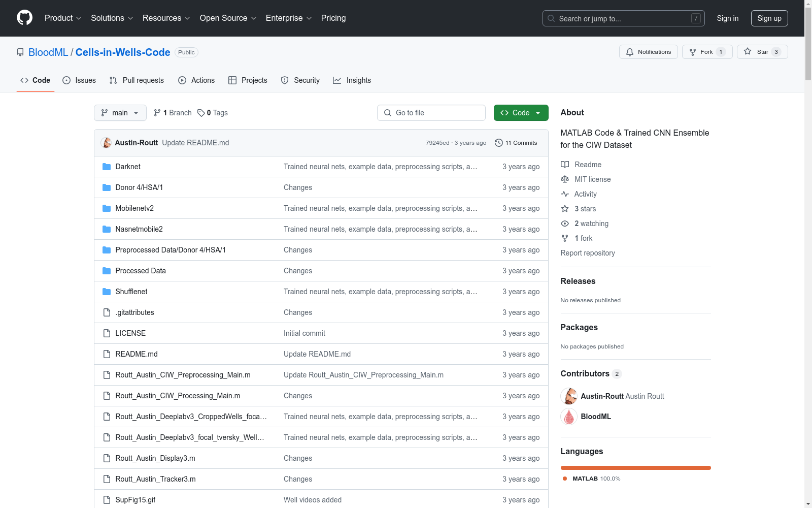Click the Routt_Austin_Tracker3.m file icon
Viewport: 812px width, 508px height.
(107, 479)
